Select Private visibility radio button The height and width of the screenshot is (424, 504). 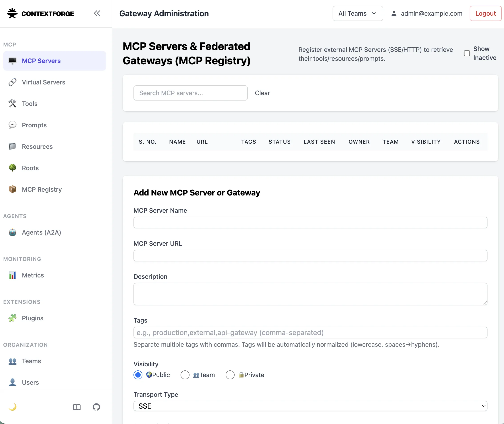click(230, 375)
